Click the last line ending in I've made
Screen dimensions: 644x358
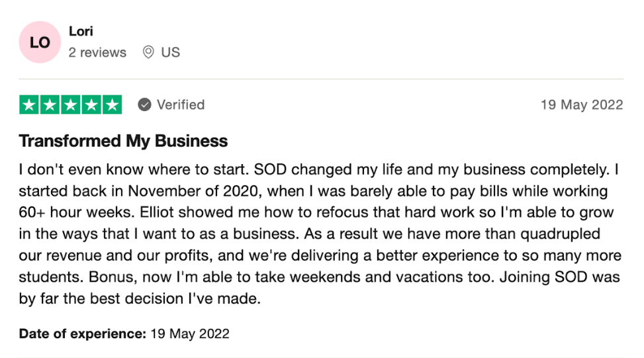(140, 298)
